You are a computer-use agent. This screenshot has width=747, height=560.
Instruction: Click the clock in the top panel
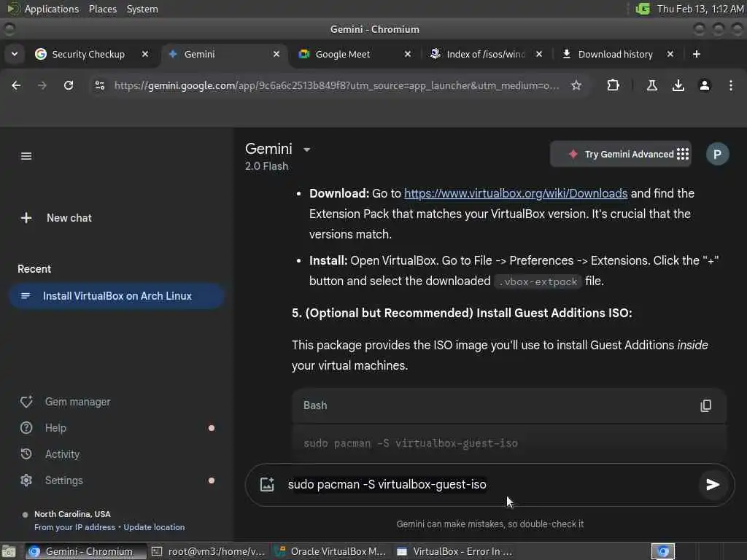coord(700,9)
